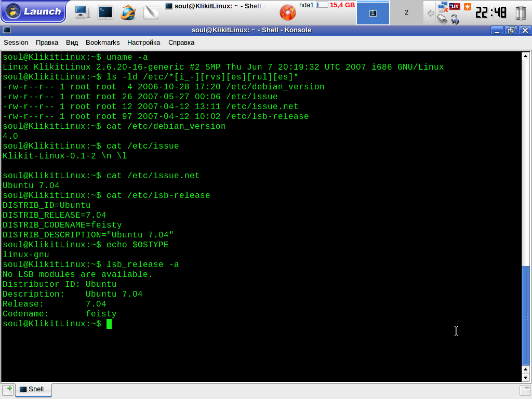Open the orange star tray icon
532x399 pixels.
click(x=467, y=6)
